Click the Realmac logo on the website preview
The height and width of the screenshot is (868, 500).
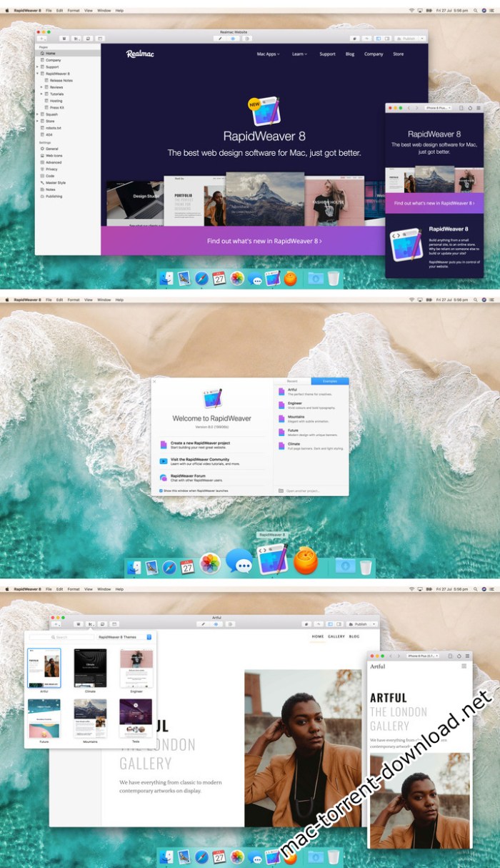click(x=140, y=54)
